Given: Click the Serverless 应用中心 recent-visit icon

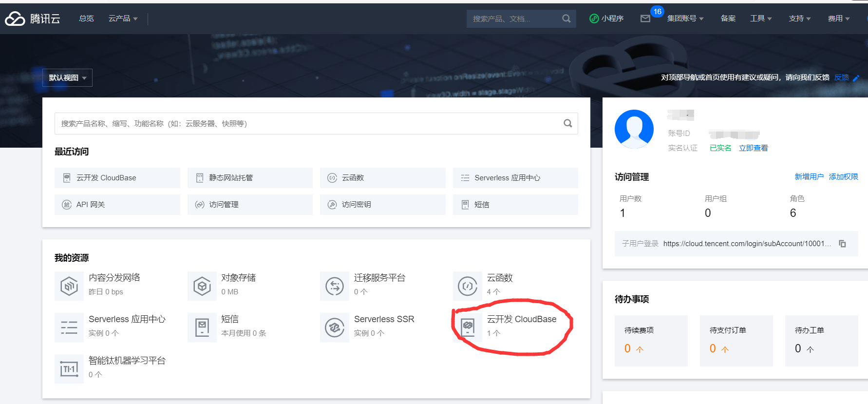Looking at the screenshot, I should tap(465, 178).
